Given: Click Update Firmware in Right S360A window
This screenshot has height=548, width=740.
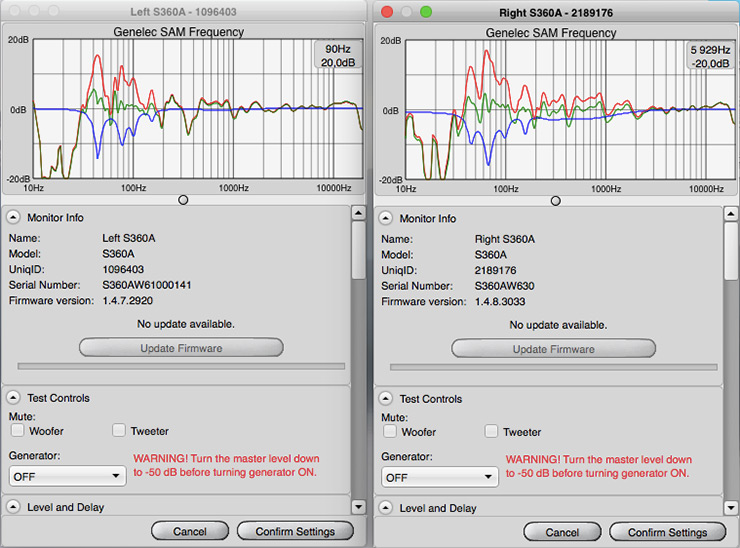Looking at the screenshot, I should tap(554, 349).
